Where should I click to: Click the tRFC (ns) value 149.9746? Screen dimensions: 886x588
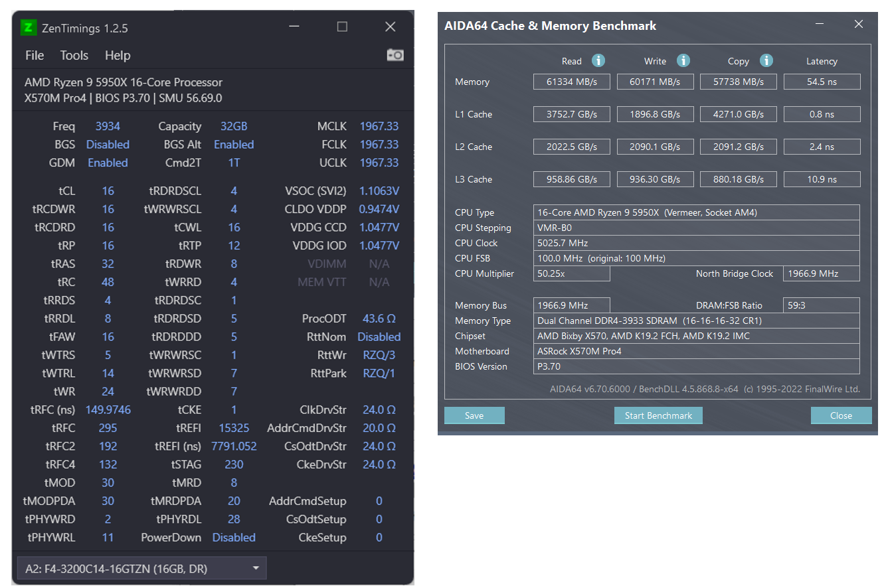coord(108,409)
